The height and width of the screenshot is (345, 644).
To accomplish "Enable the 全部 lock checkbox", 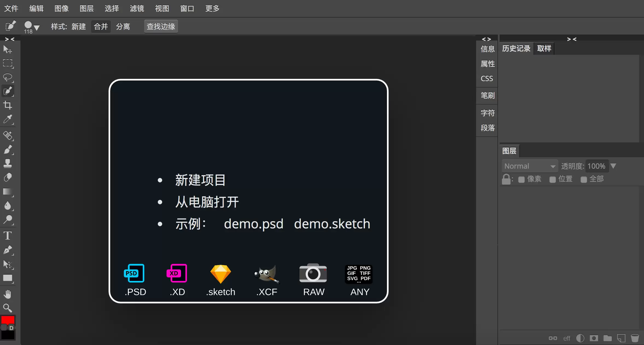I will [x=584, y=179].
